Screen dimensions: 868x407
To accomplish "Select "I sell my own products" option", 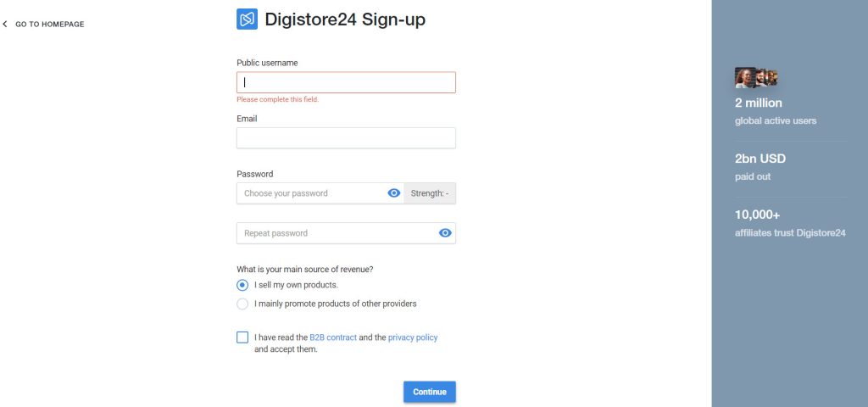I will pyautogui.click(x=243, y=285).
